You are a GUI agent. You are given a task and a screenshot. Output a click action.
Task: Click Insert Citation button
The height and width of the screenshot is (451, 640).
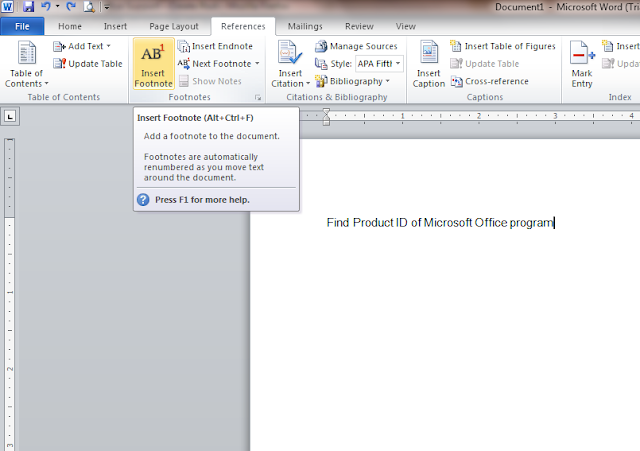click(x=290, y=64)
